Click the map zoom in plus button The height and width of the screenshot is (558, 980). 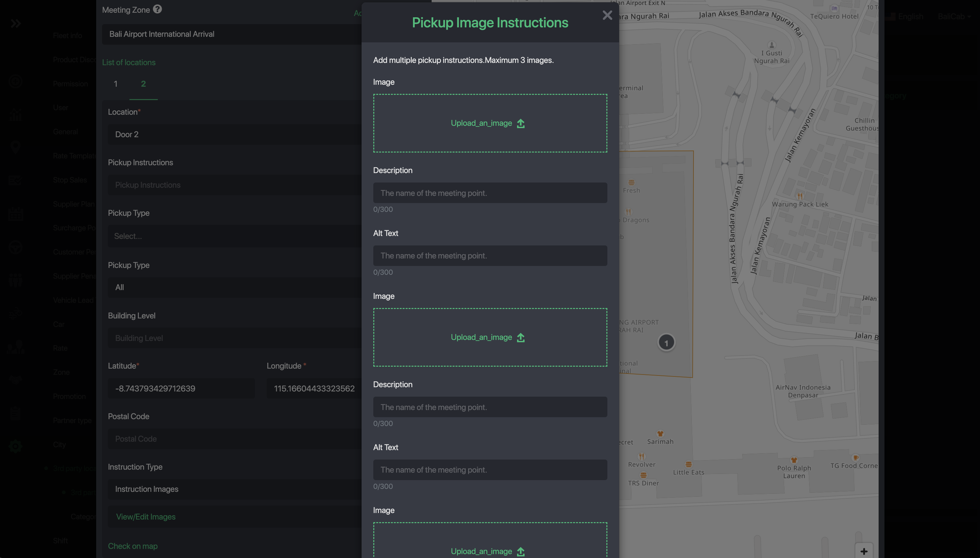click(864, 551)
